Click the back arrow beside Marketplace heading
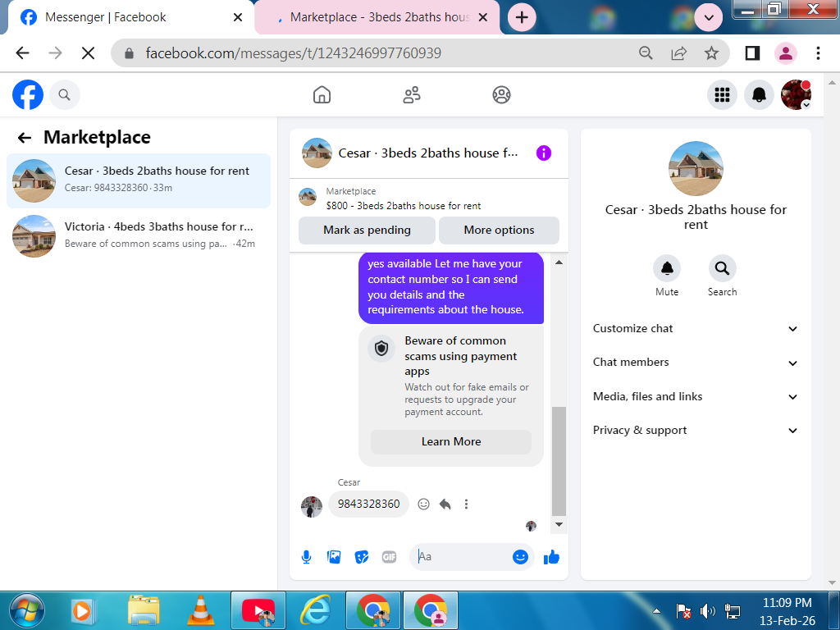The image size is (840, 630). (24, 138)
